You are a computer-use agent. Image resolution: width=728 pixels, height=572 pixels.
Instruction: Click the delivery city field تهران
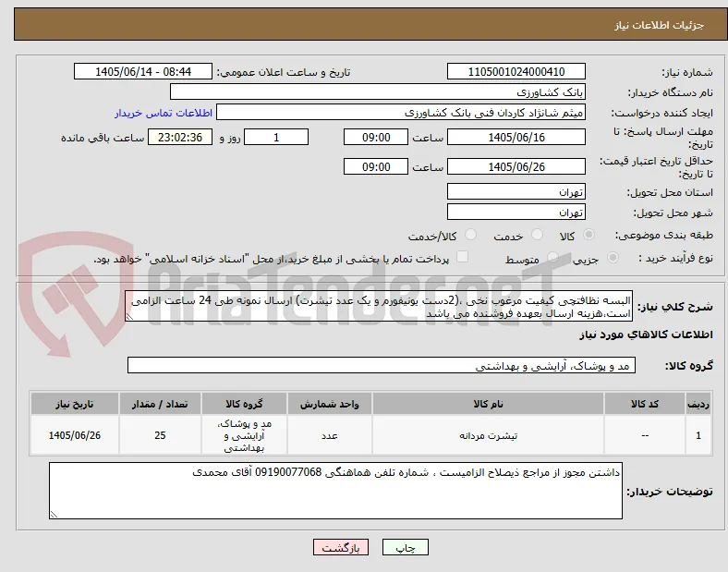[x=516, y=213]
